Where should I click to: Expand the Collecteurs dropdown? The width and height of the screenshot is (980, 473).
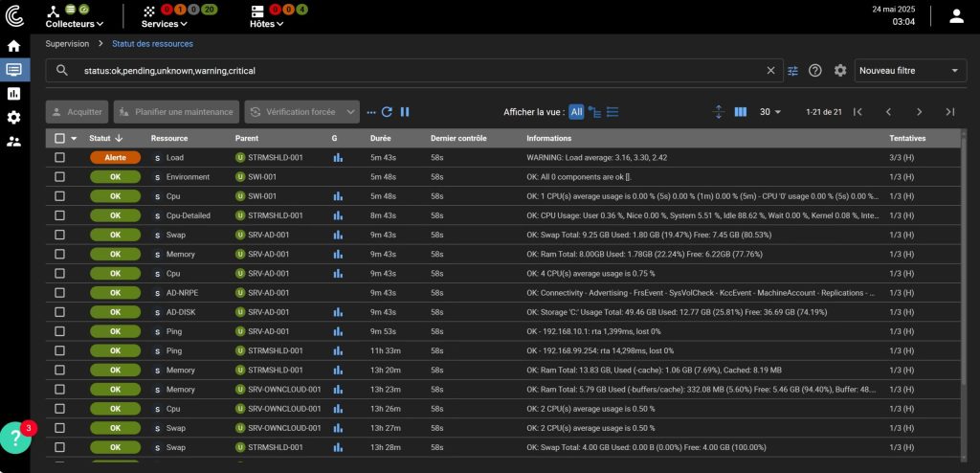pyautogui.click(x=75, y=24)
